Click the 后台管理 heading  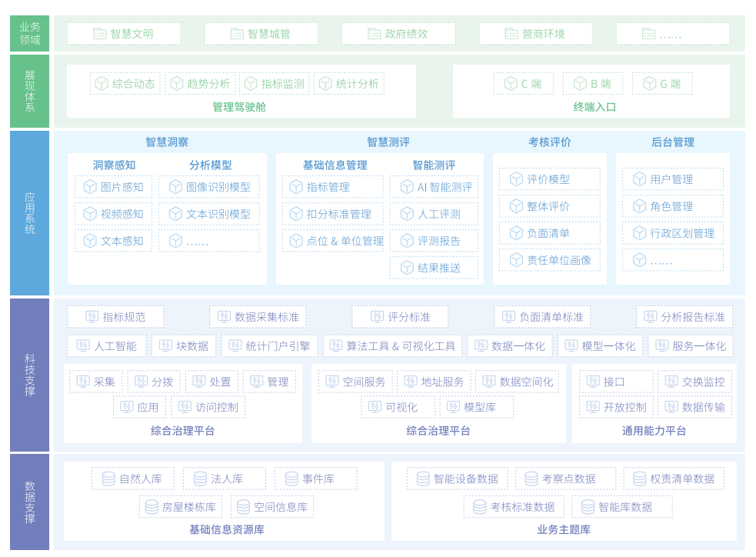pos(673,142)
